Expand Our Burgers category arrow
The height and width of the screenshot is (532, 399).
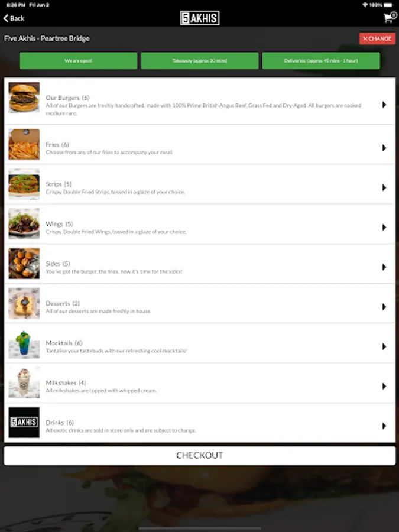click(384, 105)
